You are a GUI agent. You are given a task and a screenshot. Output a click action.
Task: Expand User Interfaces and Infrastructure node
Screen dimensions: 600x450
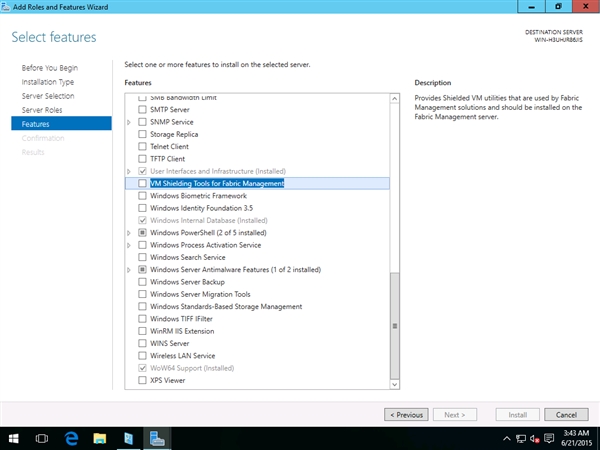coord(129,171)
